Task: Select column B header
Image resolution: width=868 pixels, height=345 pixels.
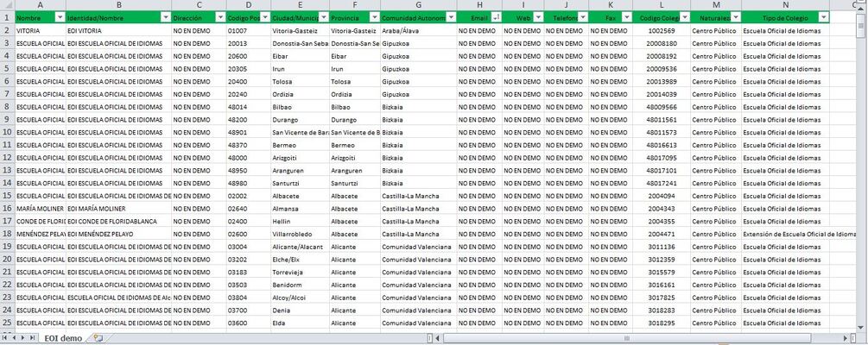Action: click(118, 5)
